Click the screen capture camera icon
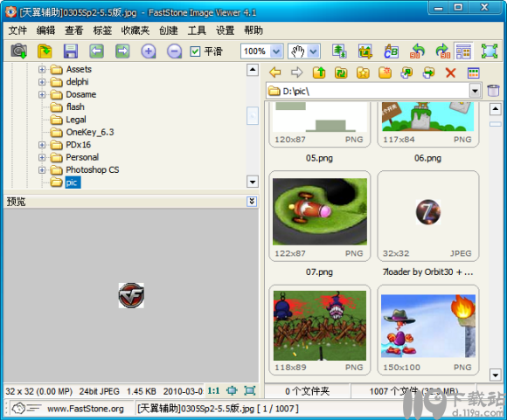This screenshot has width=507, height=420. coord(18,51)
